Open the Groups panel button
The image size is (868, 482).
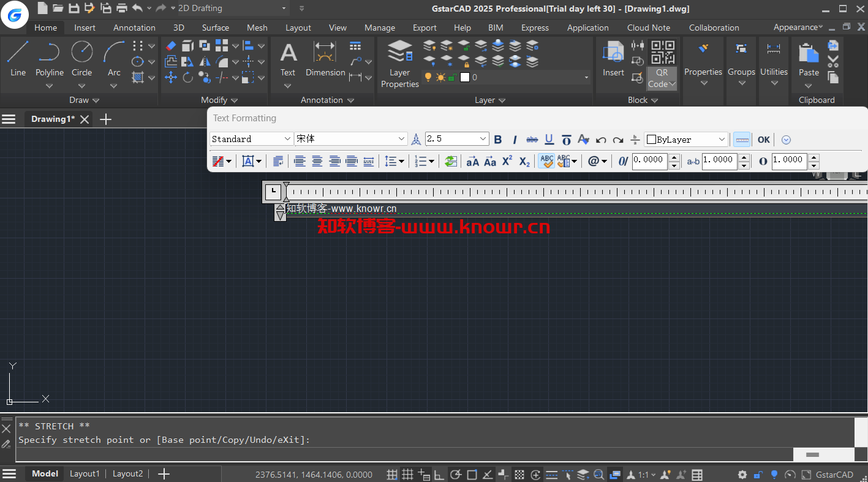pos(741,64)
